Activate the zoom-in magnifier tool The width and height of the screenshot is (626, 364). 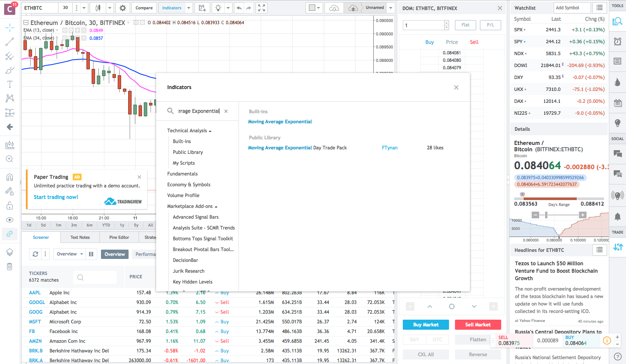[x=10, y=159]
